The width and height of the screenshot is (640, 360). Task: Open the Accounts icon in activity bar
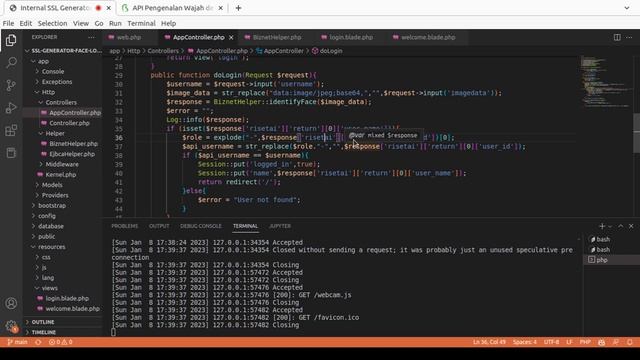pos(11,303)
